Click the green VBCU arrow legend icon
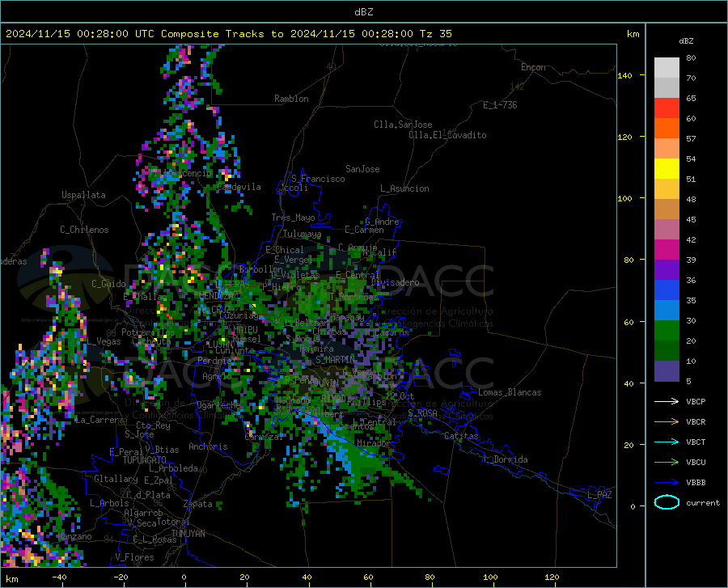The width and height of the screenshot is (728, 588). coord(667,462)
